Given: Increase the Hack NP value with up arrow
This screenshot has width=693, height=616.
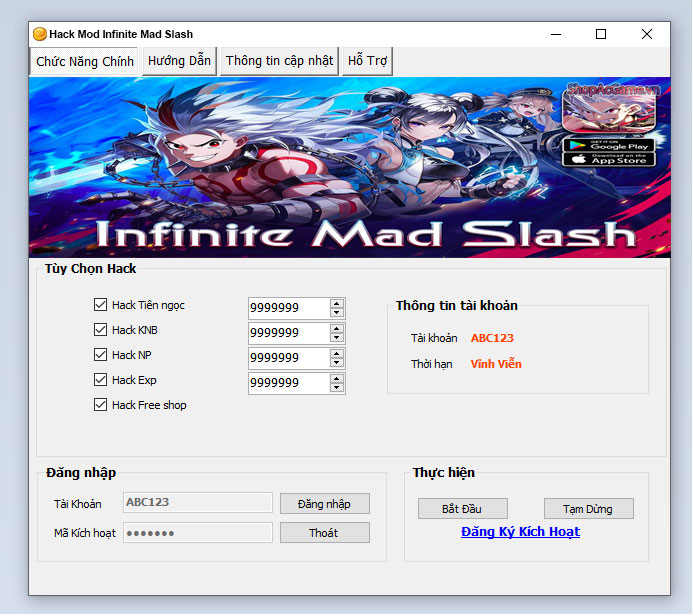Looking at the screenshot, I should [x=337, y=354].
